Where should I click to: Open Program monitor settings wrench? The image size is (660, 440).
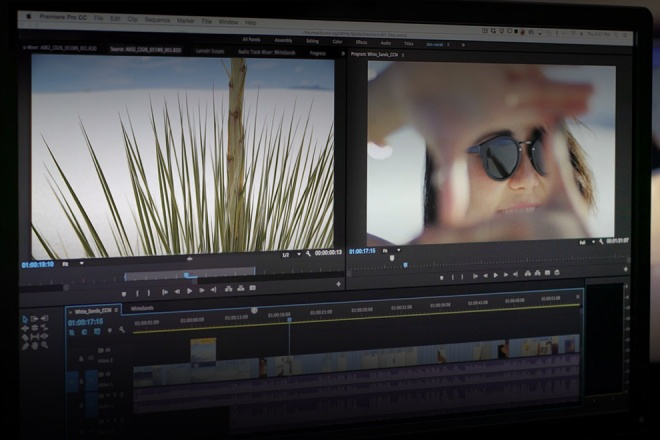(x=601, y=242)
